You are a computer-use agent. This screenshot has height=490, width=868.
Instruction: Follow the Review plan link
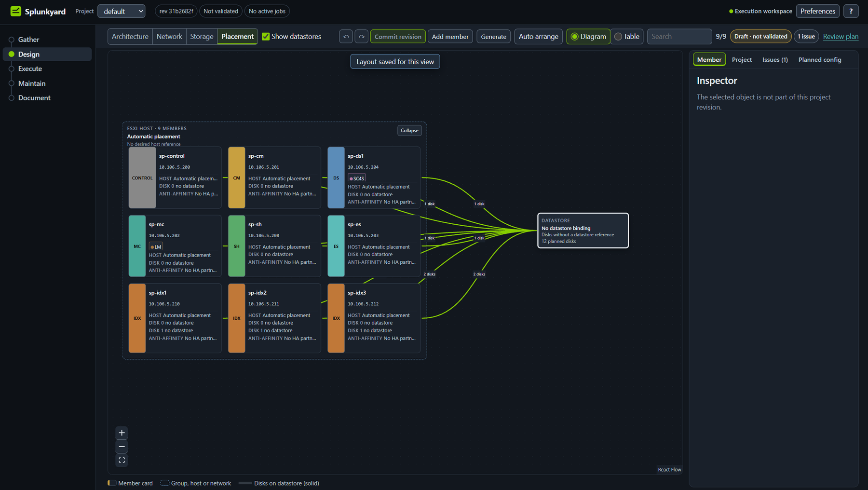click(x=841, y=37)
